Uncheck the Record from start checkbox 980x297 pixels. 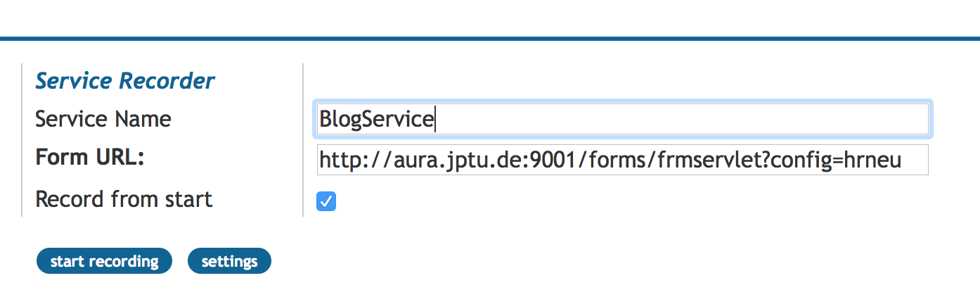(x=326, y=202)
